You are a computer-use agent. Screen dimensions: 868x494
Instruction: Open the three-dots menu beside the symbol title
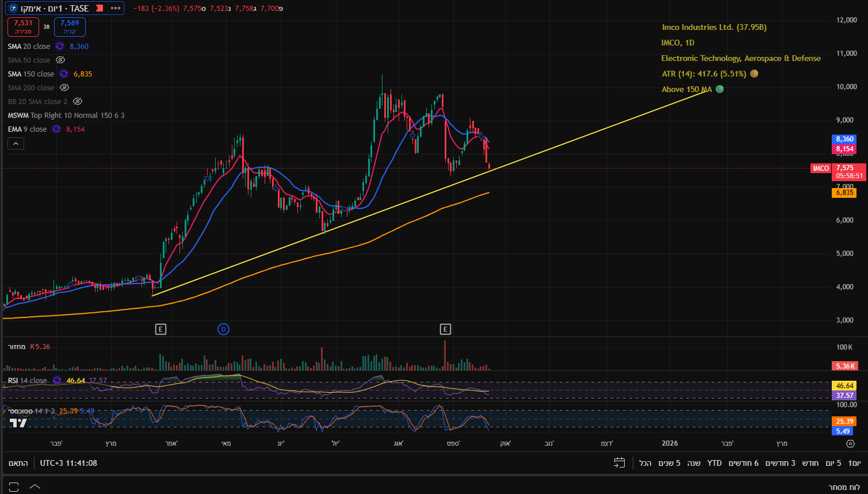(x=116, y=9)
